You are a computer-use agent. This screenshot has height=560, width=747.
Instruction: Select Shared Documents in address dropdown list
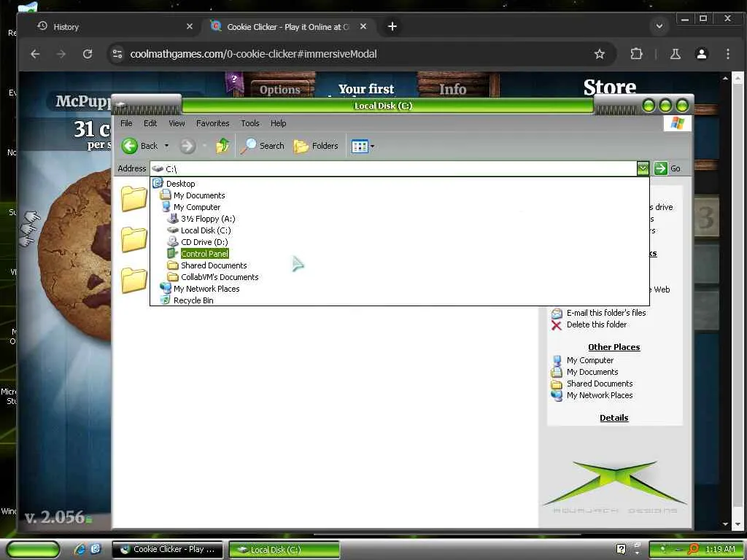pos(214,265)
